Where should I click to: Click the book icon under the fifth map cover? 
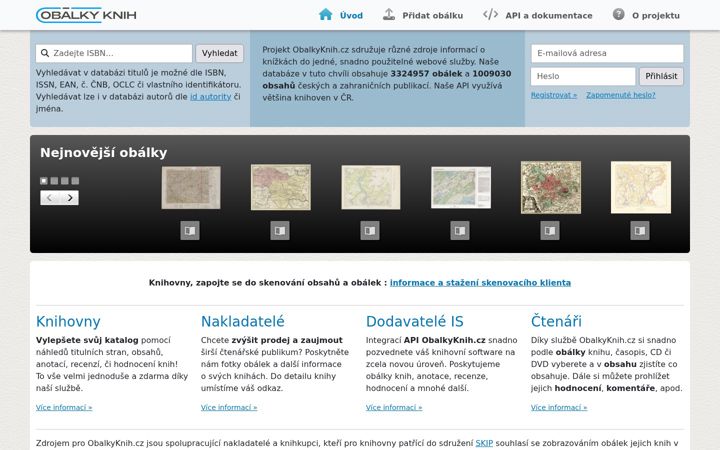click(x=550, y=231)
